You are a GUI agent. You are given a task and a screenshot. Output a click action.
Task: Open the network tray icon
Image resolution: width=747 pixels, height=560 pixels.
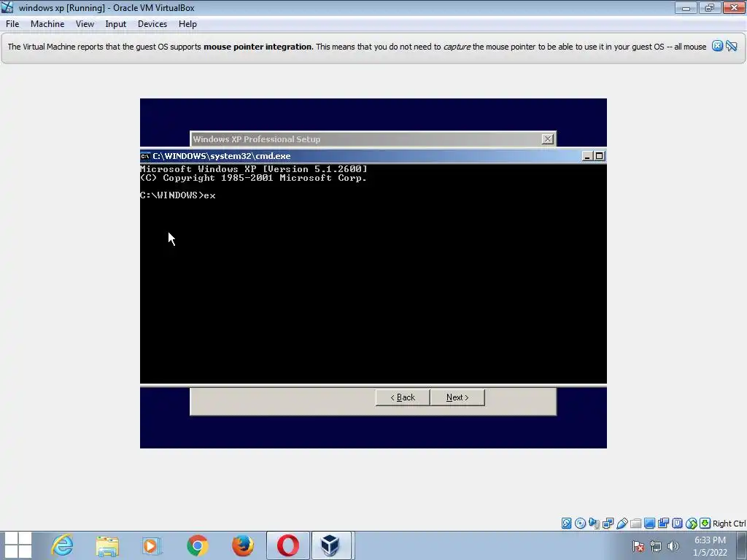point(656,546)
